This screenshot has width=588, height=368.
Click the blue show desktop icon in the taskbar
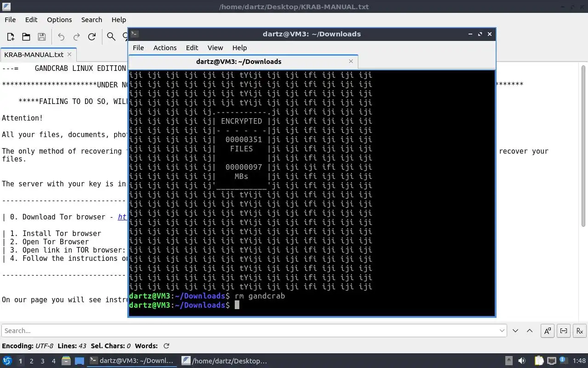tap(79, 361)
